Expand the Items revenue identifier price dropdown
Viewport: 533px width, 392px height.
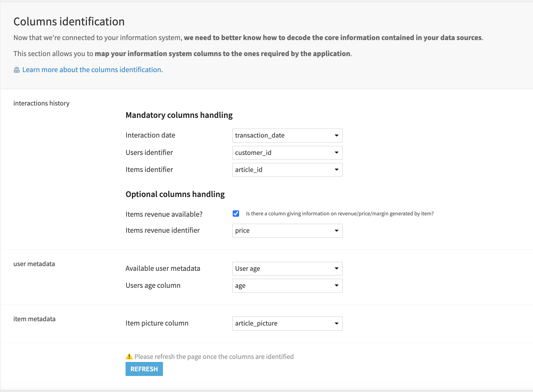pyautogui.click(x=287, y=231)
